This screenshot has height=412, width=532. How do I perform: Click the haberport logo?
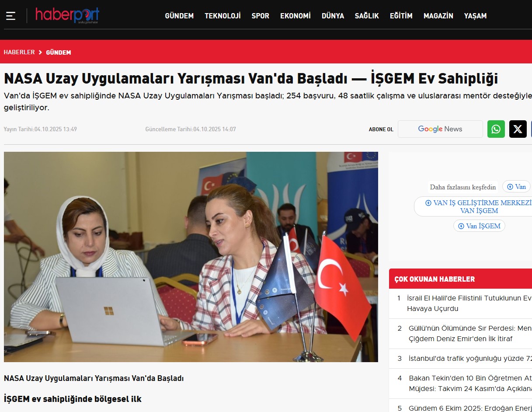(x=67, y=15)
